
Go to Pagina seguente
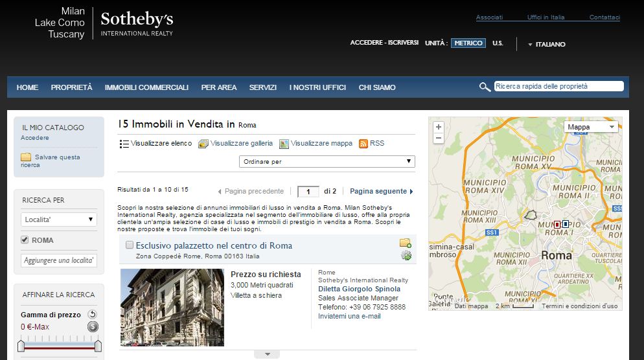[381, 191]
